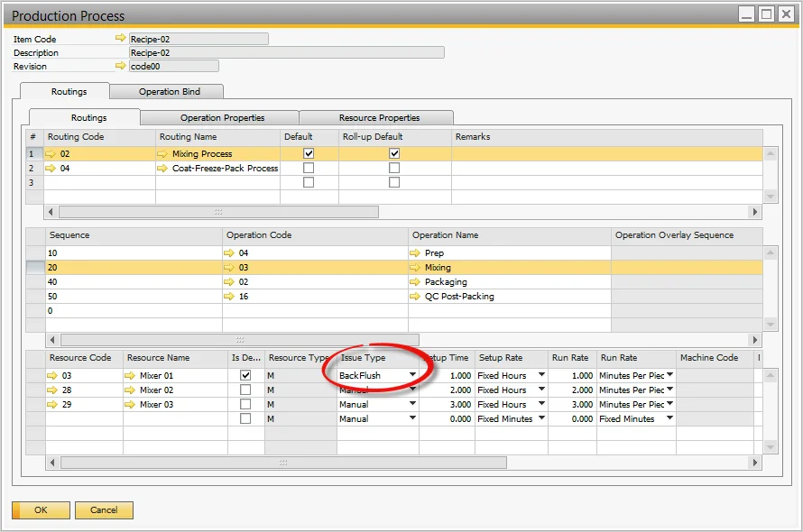Check Is Default for Mixer 02
The image size is (803, 532).
pos(245,390)
